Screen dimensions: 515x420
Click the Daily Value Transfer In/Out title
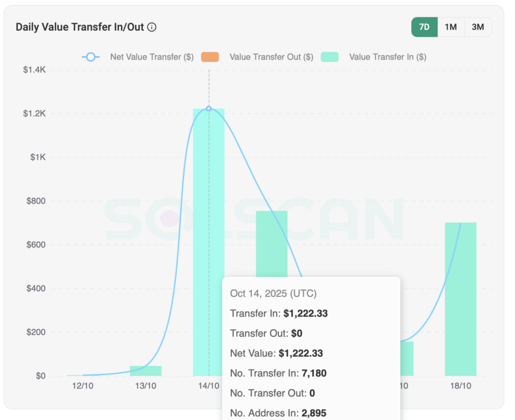[80, 27]
